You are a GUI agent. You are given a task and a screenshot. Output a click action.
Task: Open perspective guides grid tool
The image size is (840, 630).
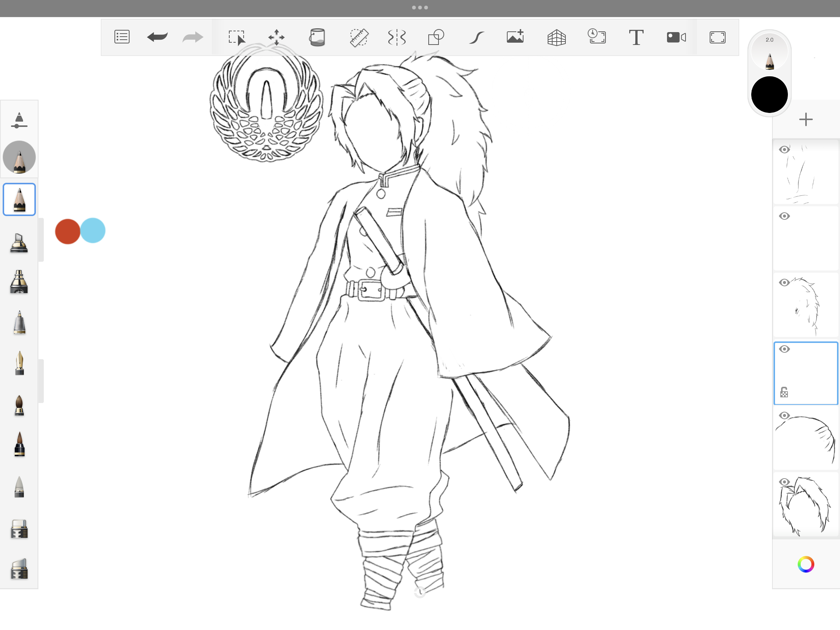(x=556, y=37)
